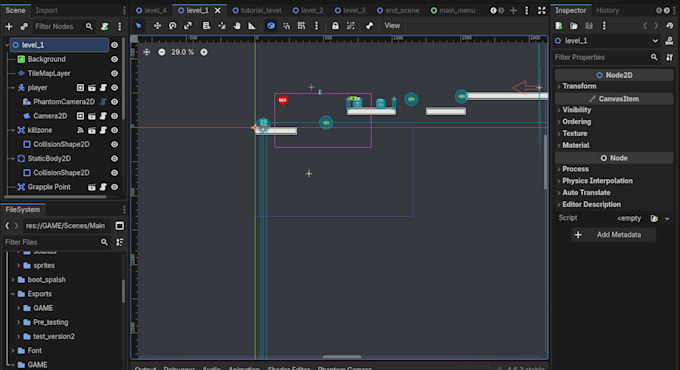Toggle Grapple Point visibility eye
Screen dimensions: 680x370
pos(114,187)
